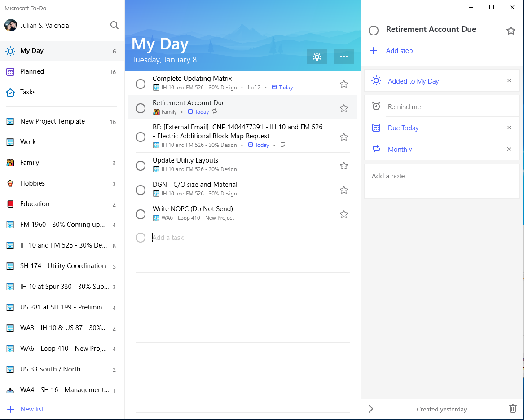Select the Update Utility Layouts task title
This screenshot has height=420, width=524.
pyautogui.click(x=185, y=160)
